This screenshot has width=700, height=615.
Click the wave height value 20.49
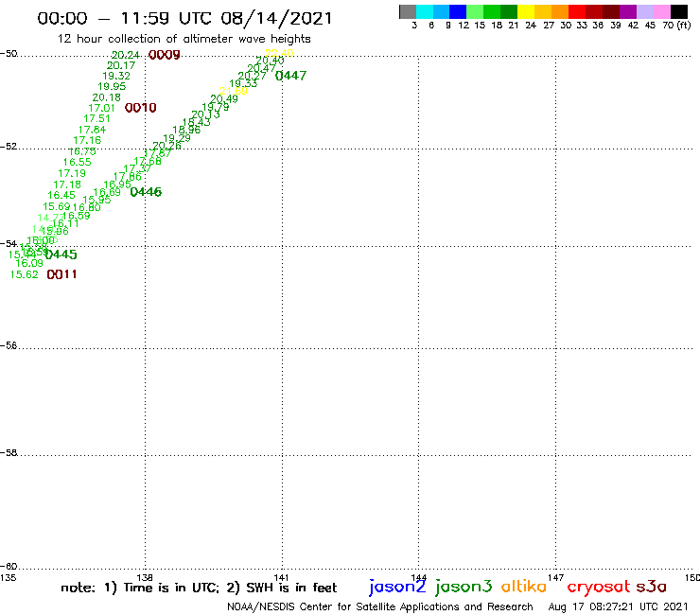tap(224, 98)
